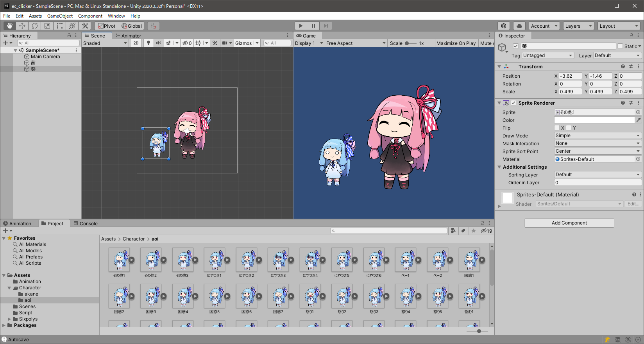This screenshot has height=344, width=644.
Task: Select the Scale tool
Action: [47, 26]
